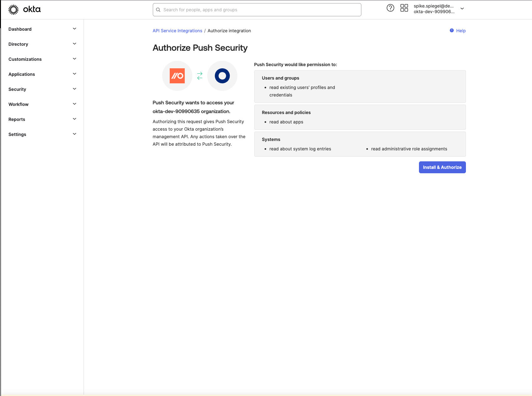
Task: Open Reports menu item
Action: pos(17,119)
